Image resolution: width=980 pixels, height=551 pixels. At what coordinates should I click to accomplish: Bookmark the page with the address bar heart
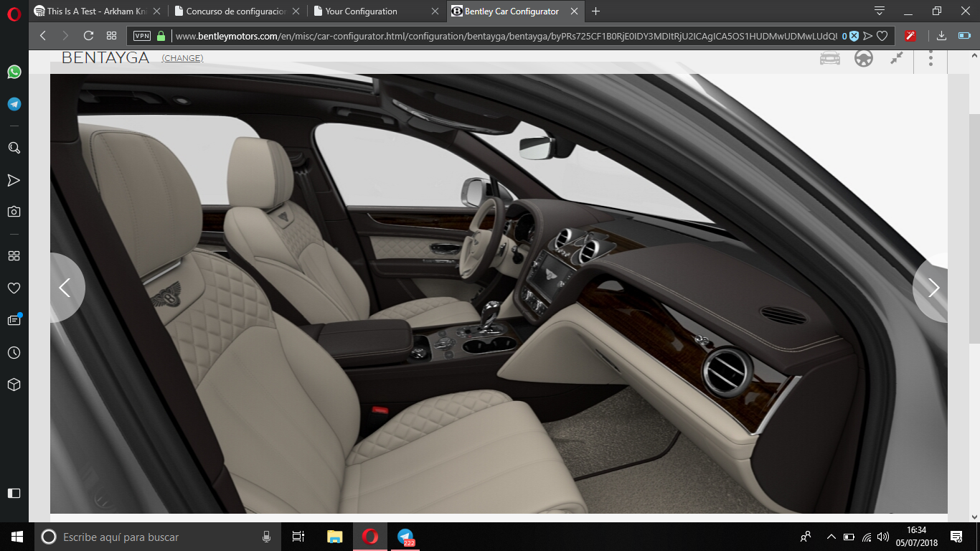[882, 36]
